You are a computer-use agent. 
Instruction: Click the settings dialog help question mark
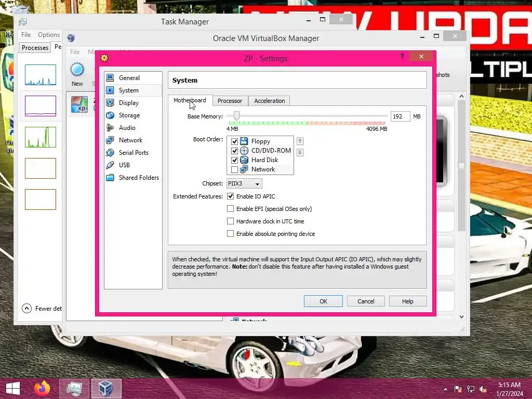click(402, 56)
